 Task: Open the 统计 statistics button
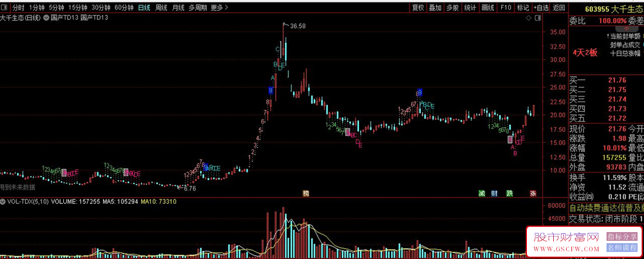470,8
